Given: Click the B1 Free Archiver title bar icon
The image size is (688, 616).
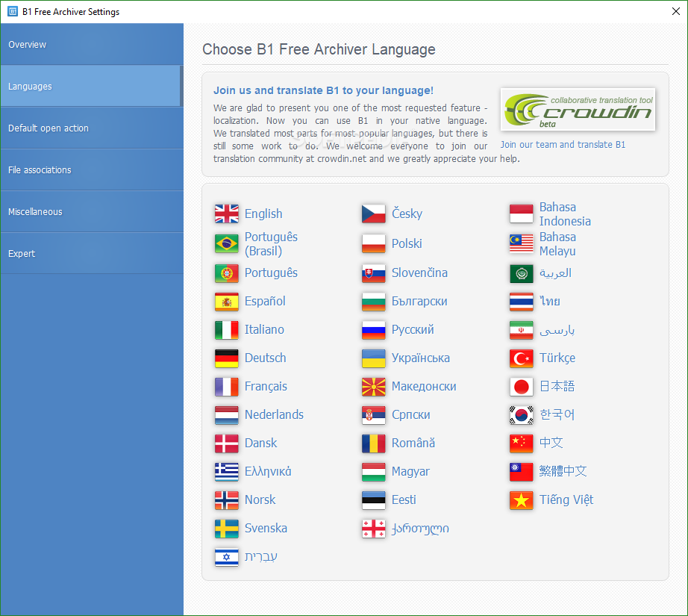Looking at the screenshot, I should (13, 11).
